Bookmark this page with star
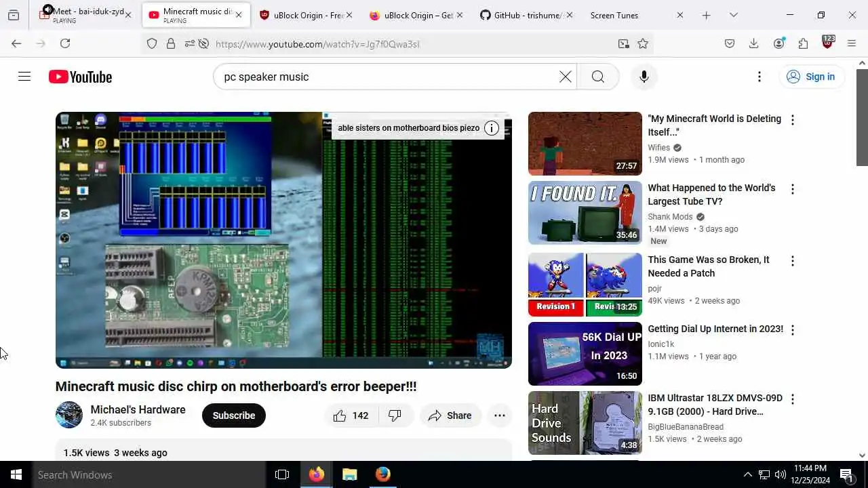This screenshot has width=868, height=488. pos(643,43)
